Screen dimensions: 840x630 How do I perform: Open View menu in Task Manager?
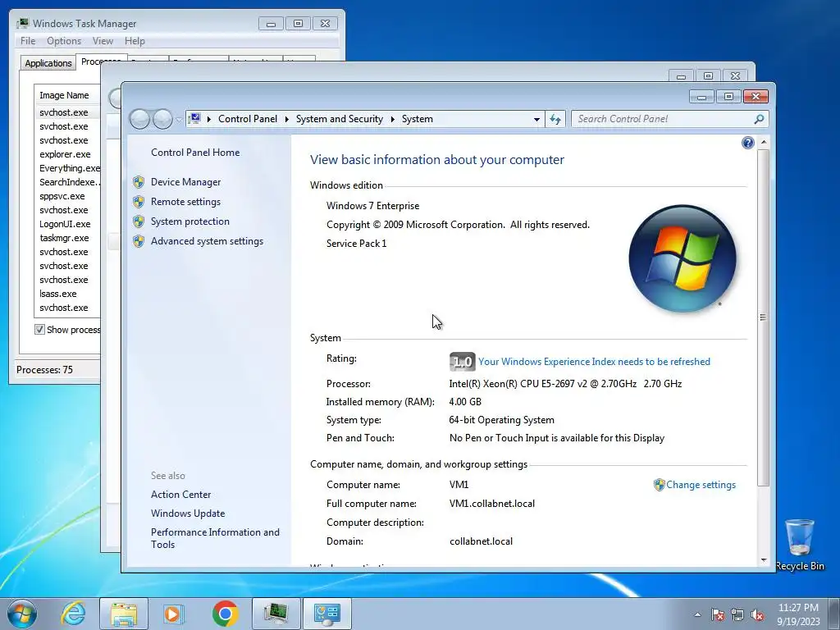(x=103, y=41)
